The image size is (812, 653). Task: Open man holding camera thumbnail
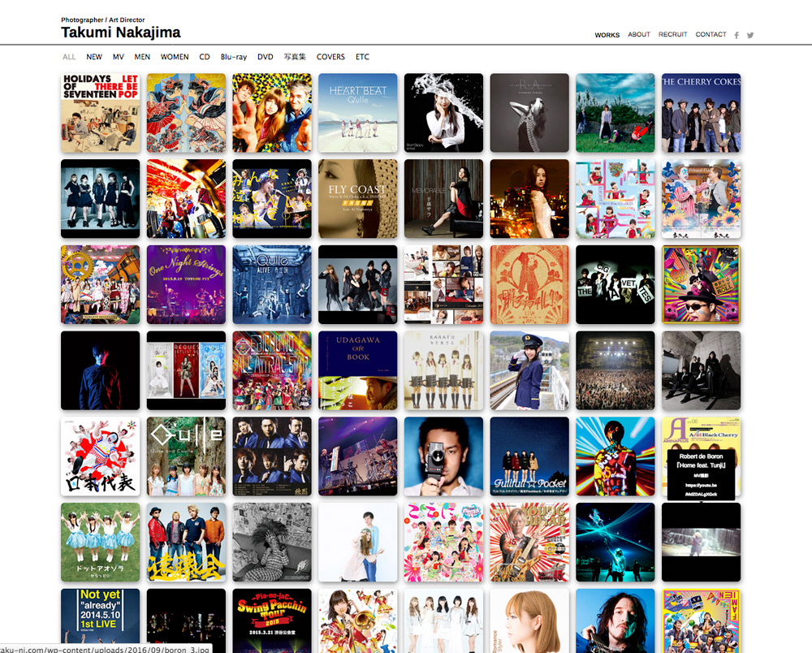coord(444,456)
